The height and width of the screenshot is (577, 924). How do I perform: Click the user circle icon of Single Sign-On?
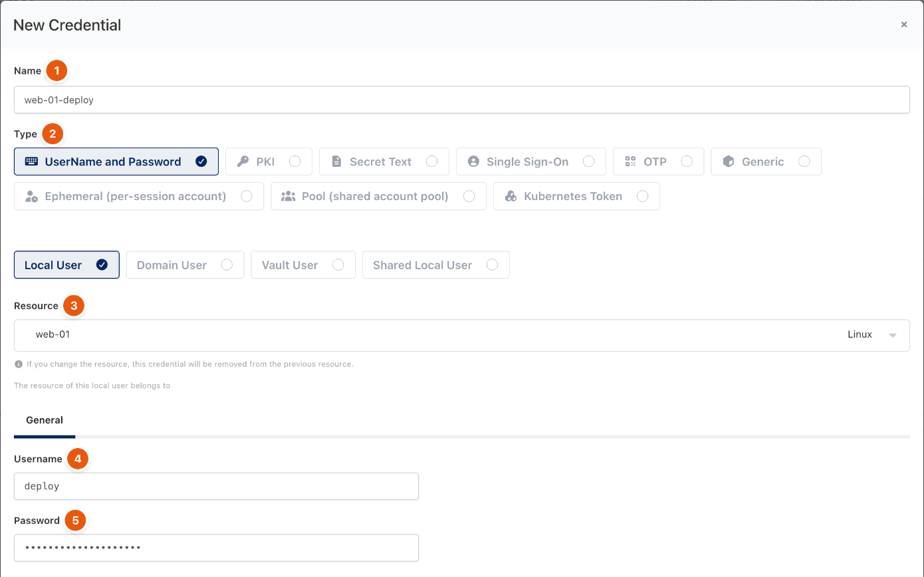pyautogui.click(x=473, y=162)
